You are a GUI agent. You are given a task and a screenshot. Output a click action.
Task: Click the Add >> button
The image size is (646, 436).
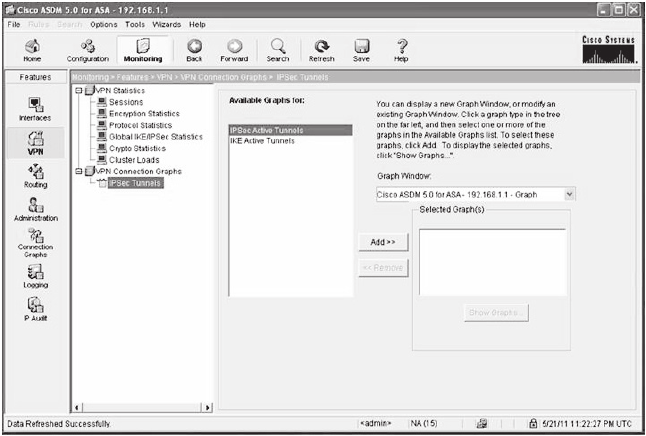383,242
